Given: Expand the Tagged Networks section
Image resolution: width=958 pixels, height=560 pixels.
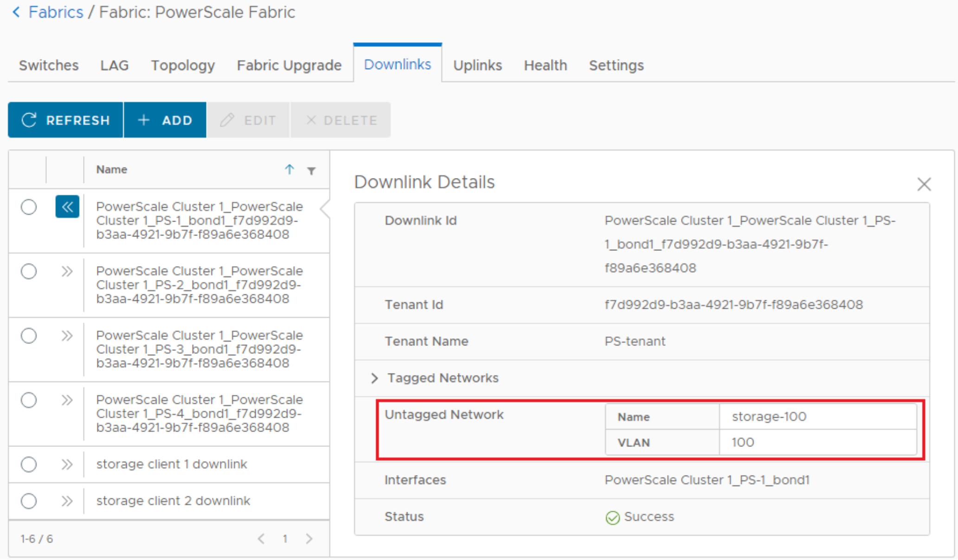Looking at the screenshot, I should click(374, 378).
